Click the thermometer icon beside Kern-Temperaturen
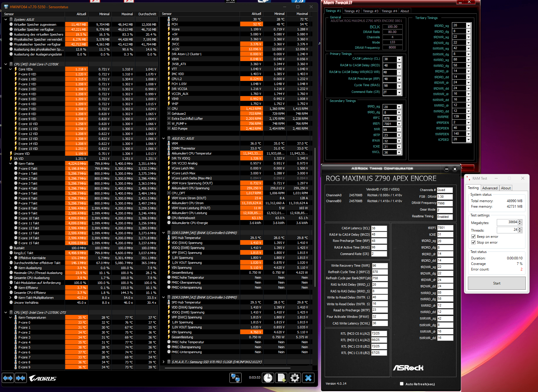 click(x=15, y=318)
